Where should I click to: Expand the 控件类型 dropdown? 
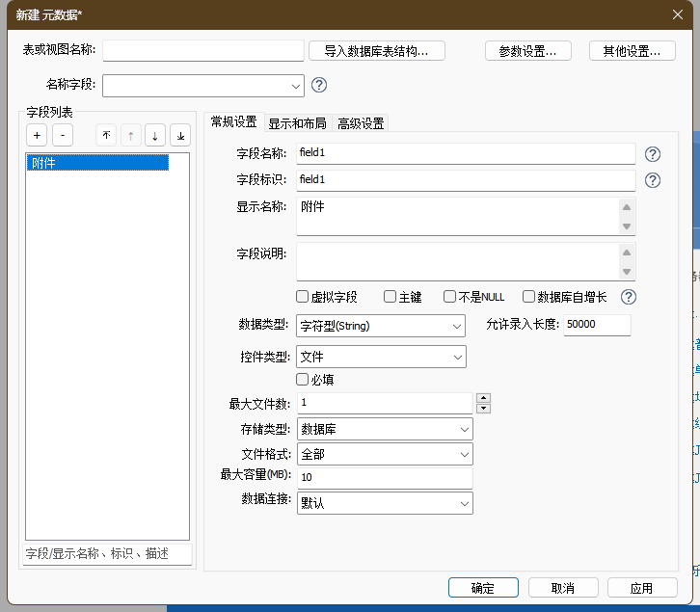click(x=381, y=357)
